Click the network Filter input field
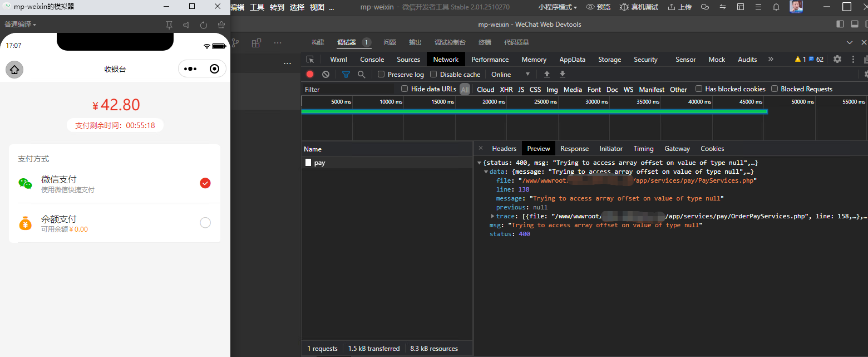Screen dimensions: 868x357 (349, 89)
